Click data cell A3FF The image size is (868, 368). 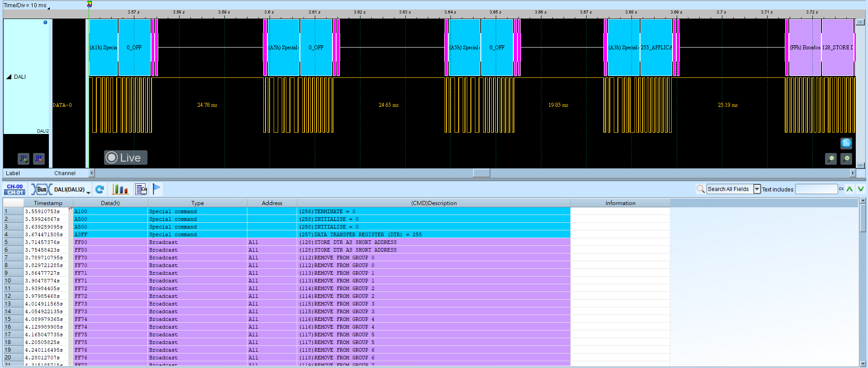click(x=110, y=234)
